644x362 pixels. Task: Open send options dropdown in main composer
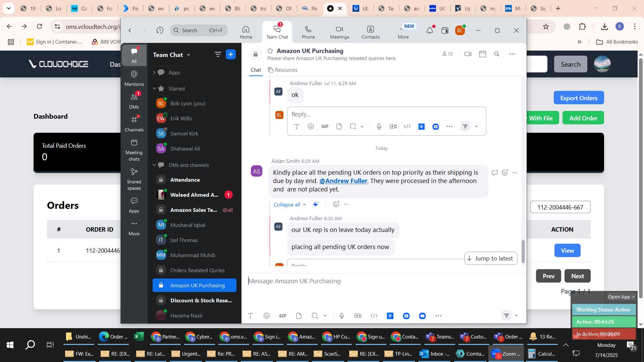coord(517,315)
